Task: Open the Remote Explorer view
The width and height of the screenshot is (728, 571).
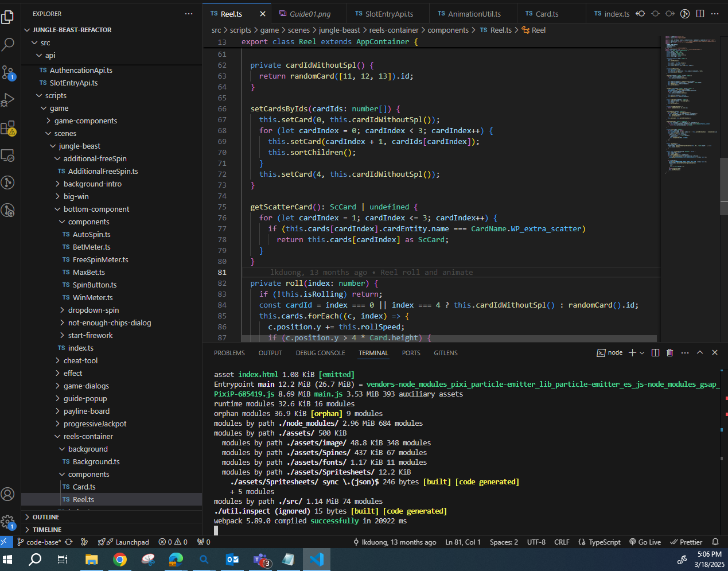Action: 8,155
